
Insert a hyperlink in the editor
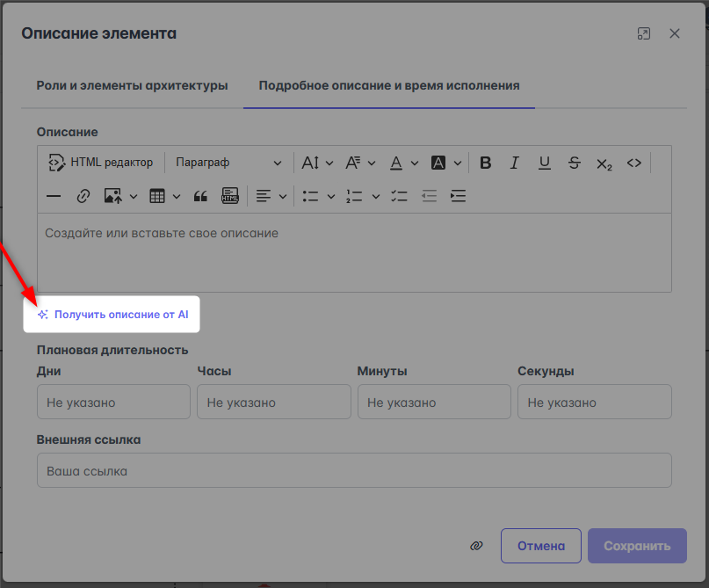click(83, 196)
